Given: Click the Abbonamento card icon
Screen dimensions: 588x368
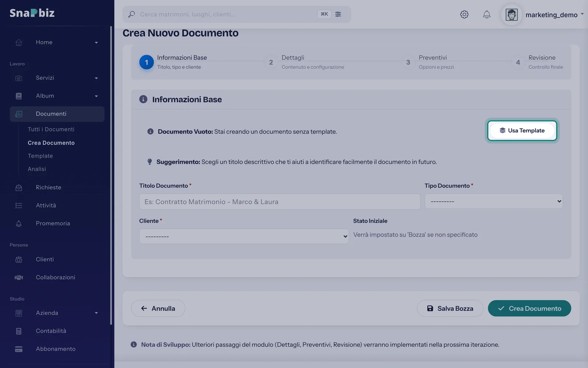Looking at the screenshot, I should 19,349.
